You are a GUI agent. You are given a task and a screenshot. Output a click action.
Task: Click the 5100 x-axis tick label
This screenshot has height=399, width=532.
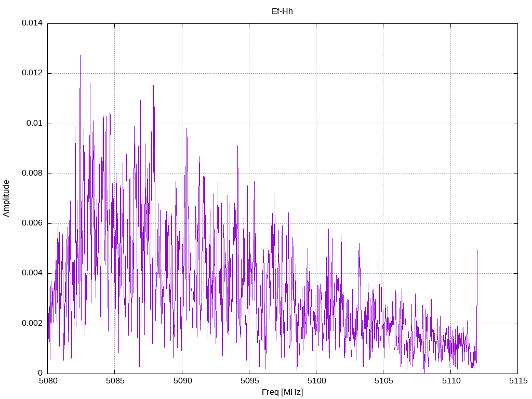pyautogui.click(x=316, y=381)
